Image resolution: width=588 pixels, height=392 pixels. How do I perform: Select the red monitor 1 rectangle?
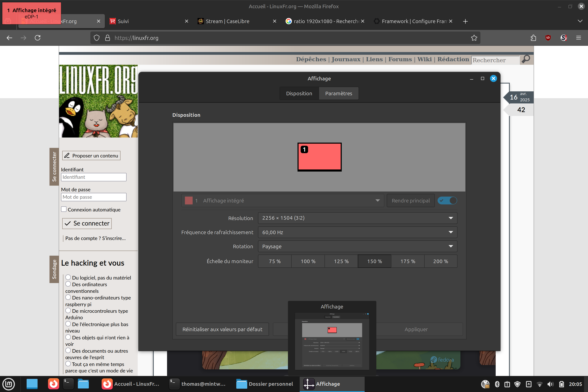pos(319,157)
